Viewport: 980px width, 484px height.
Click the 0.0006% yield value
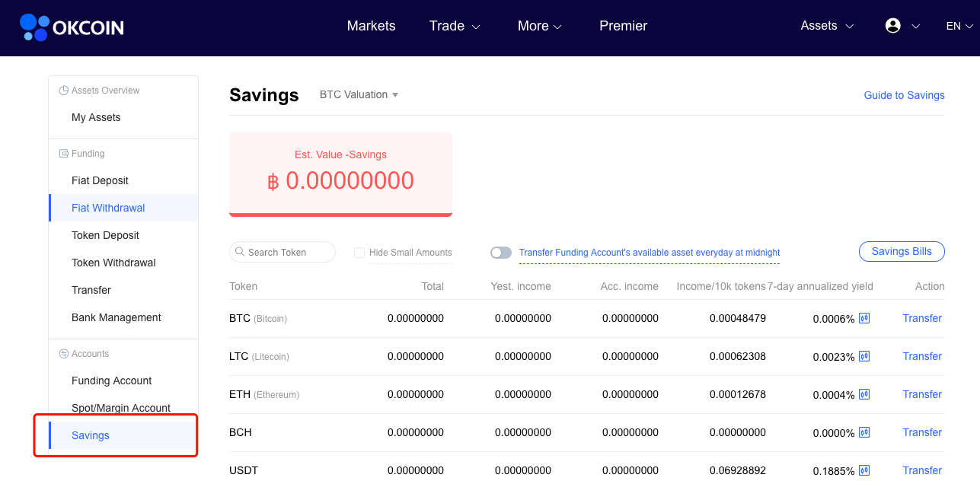point(834,319)
